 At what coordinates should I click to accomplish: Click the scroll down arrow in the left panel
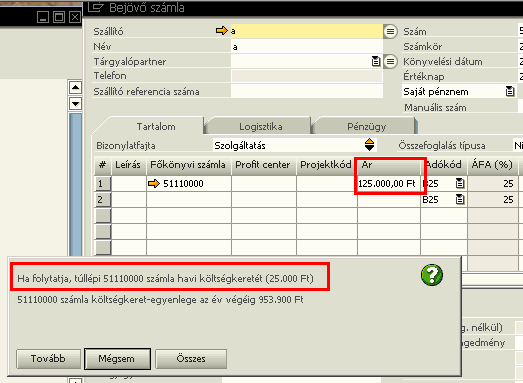75,104
